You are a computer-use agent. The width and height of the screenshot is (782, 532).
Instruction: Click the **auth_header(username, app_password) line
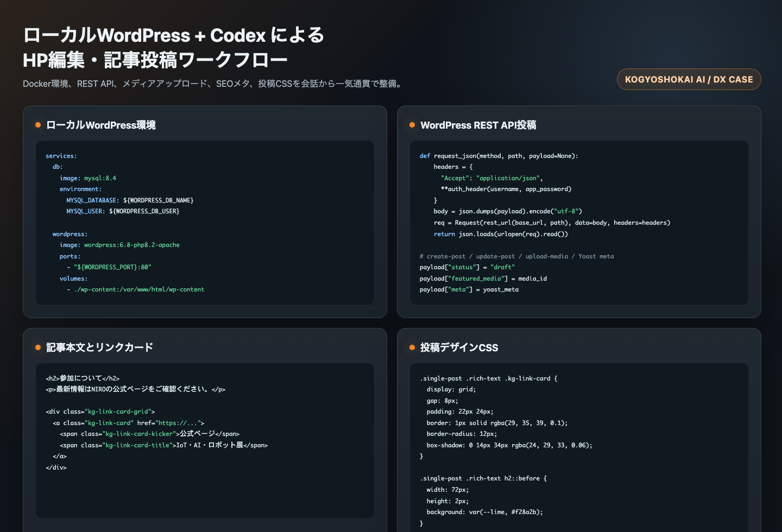pos(506,189)
